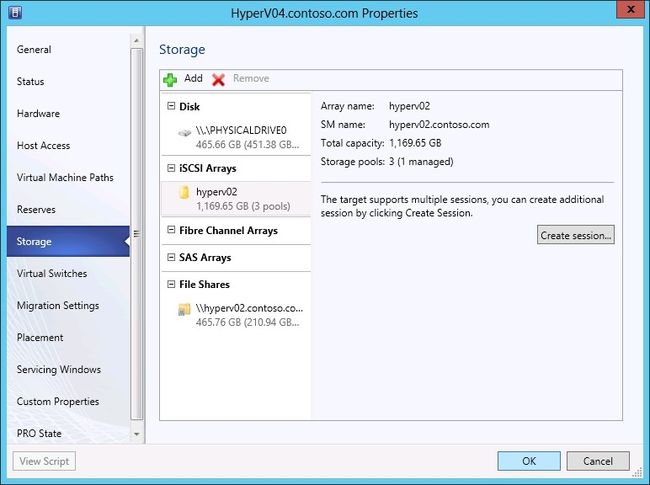Open the Virtual Switches page
Viewport: 650px width, 485px height.
68,273
